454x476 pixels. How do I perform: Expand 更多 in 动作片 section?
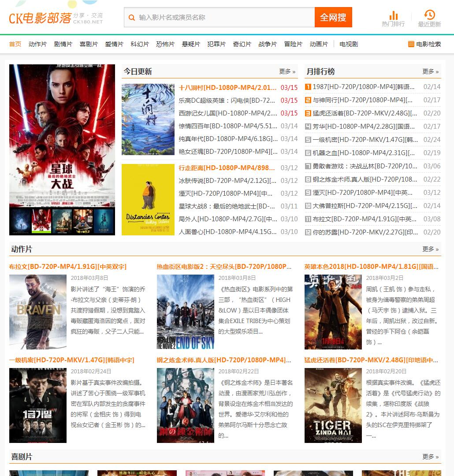pos(430,249)
